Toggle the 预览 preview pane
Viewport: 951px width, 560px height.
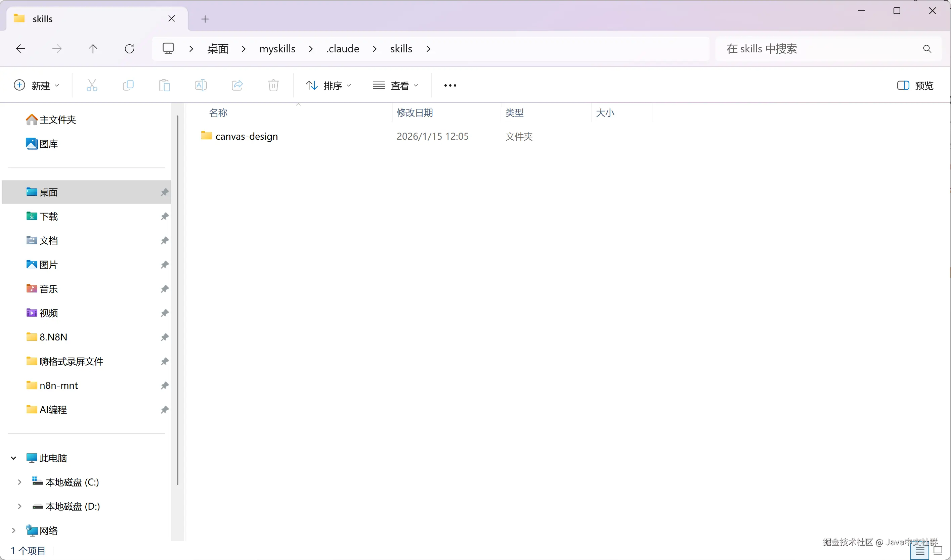click(915, 86)
